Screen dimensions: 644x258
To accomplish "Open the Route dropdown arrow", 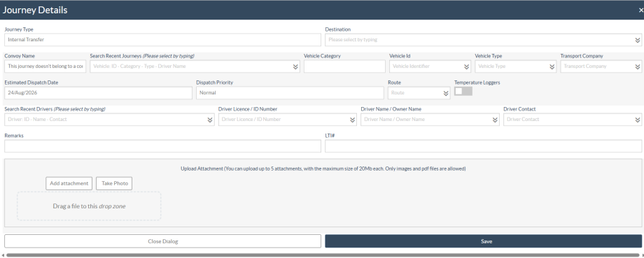I will click(x=446, y=93).
